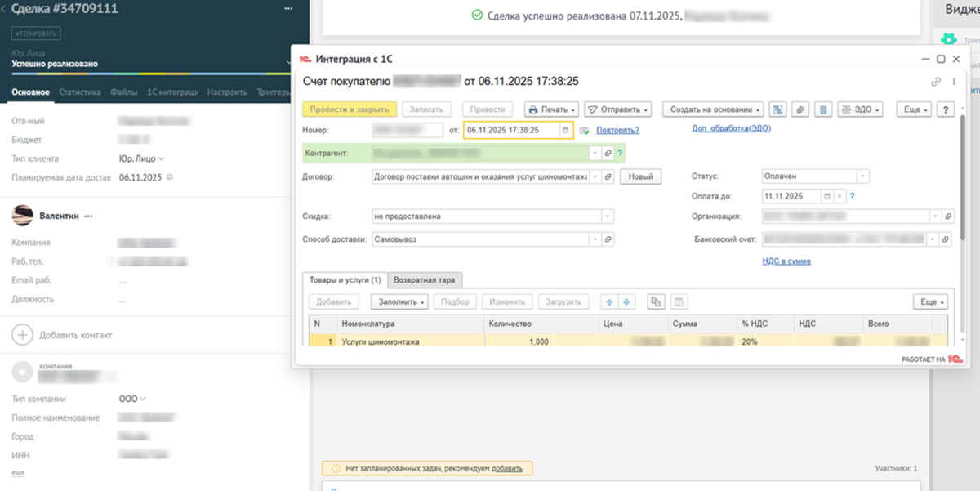
Task: Clear the Оплата до date with X
Action: pos(839,196)
